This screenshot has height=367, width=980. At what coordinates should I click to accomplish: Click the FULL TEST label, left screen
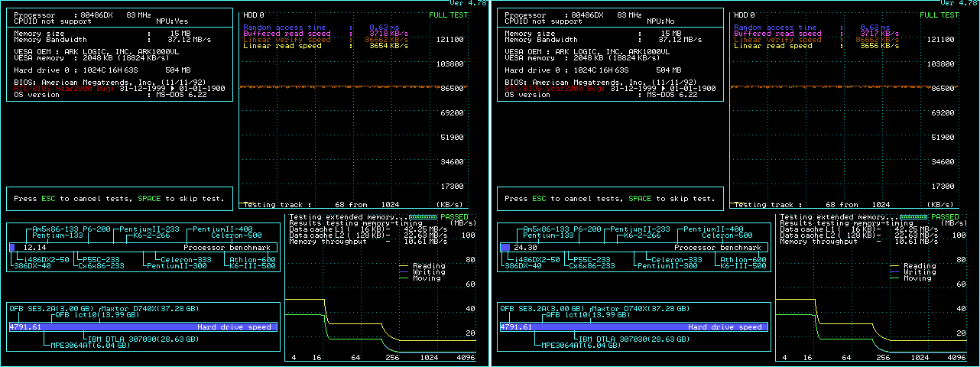449,15
